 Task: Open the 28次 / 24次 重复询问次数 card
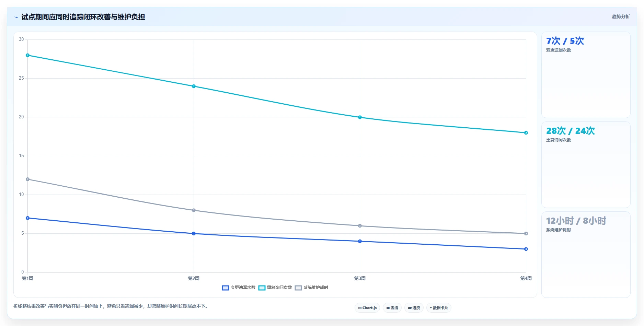click(586, 165)
